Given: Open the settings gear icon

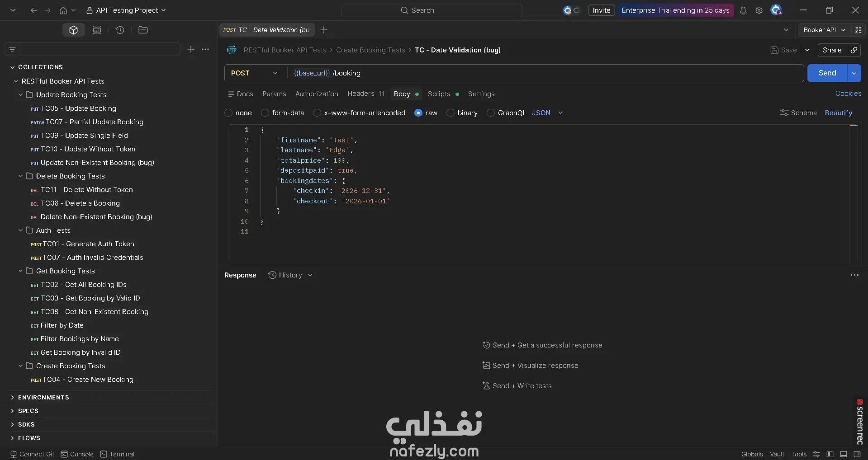Looking at the screenshot, I should (759, 10).
